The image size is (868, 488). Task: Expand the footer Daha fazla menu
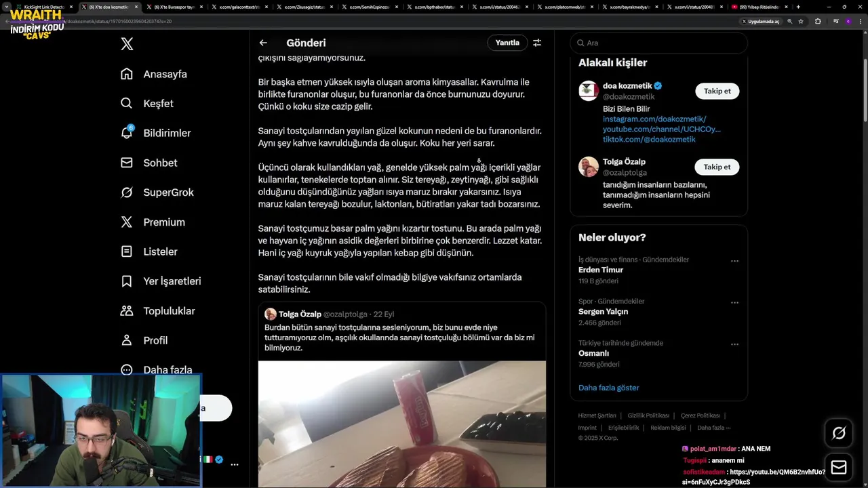pos(714,428)
